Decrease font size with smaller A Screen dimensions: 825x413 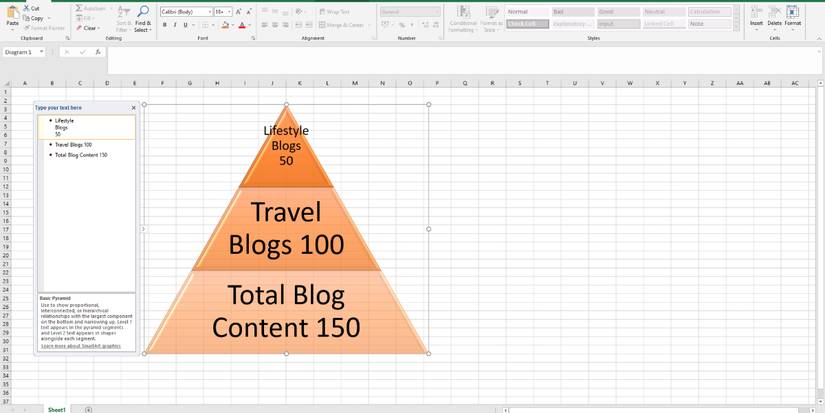[x=248, y=12]
